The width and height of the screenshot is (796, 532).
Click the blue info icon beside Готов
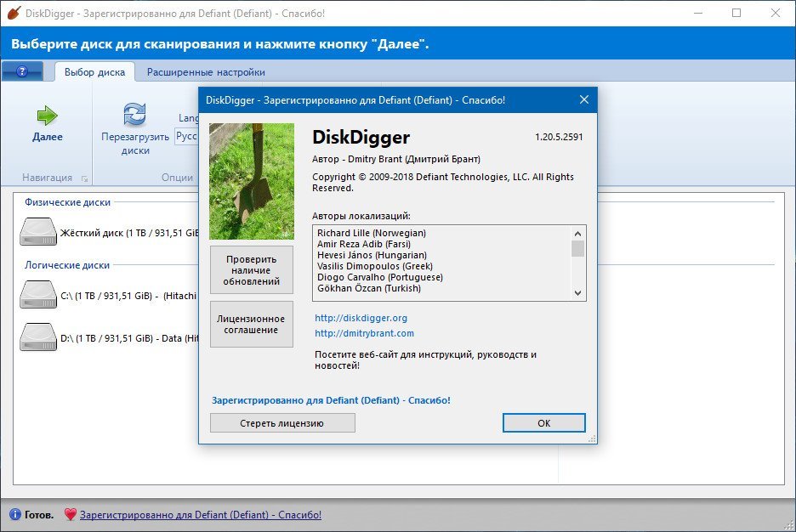pos(15,514)
